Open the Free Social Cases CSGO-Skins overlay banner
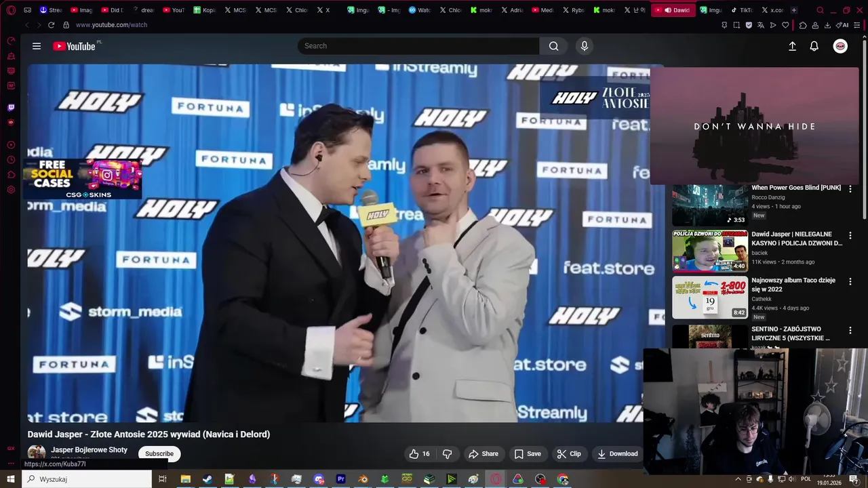The height and width of the screenshot is (488, 868). (x=83, y=179)
